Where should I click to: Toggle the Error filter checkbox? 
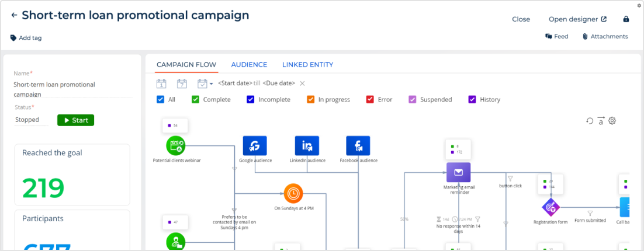pyautogui.click(x=370, y=100)
